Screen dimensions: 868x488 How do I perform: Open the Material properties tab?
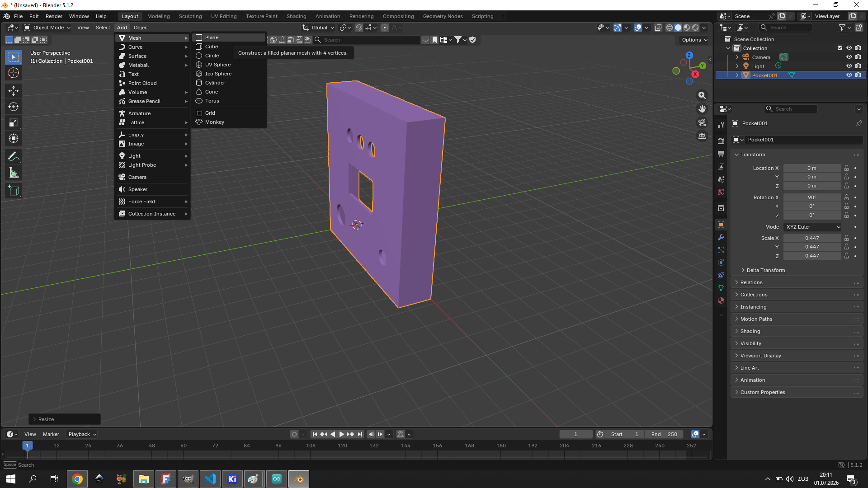[x=721, y=300]
